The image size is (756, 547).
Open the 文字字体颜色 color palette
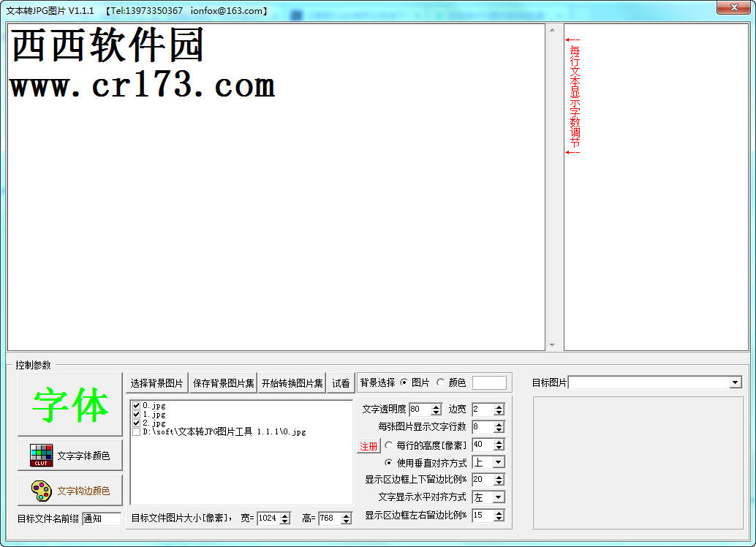pos(70,456)
